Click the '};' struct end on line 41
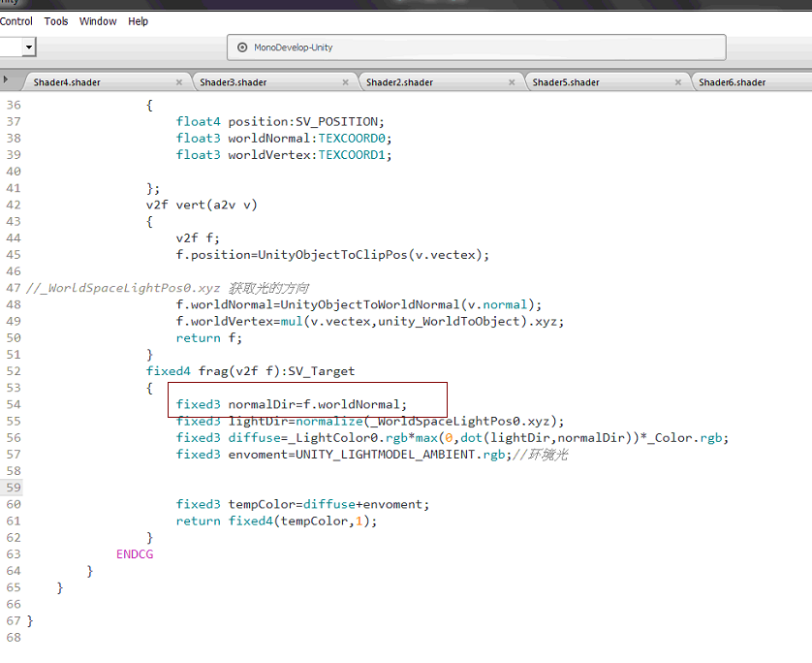Screen dimensions: 812x663 (153, 189)
